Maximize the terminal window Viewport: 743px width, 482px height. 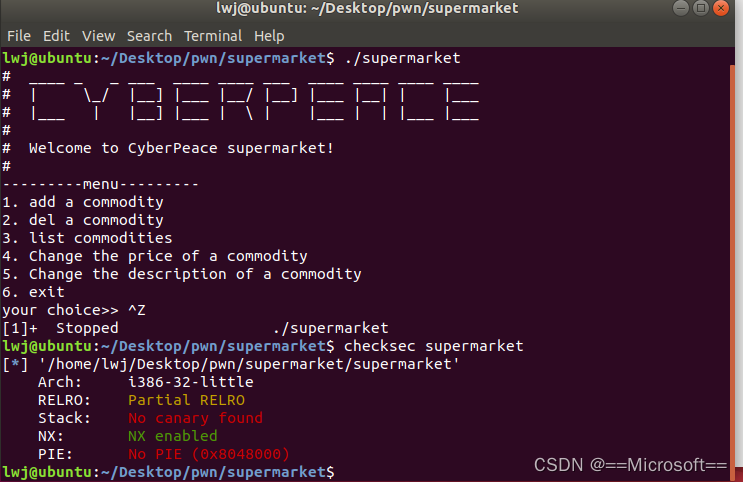[700, 8]
